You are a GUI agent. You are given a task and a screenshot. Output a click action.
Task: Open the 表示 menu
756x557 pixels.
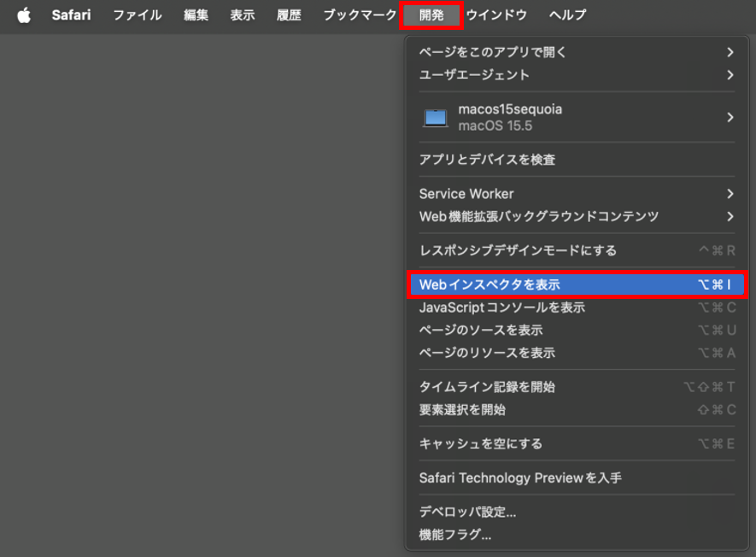point(243,15)
